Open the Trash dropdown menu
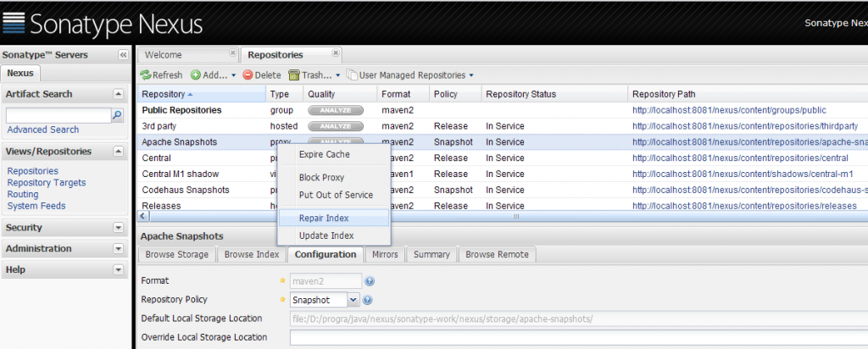The height and width of the screenshot is (349, 868). pos(314,75)
